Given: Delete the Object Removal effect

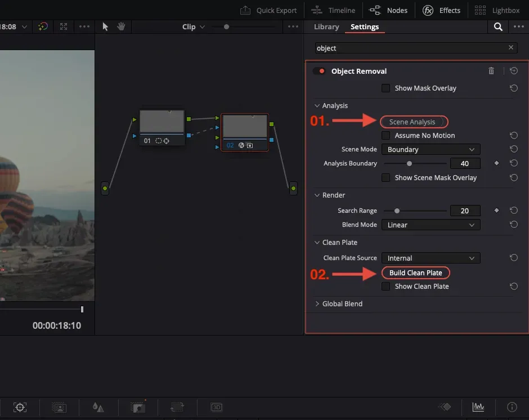Looking at the screenshot, I should click(491, 71).
